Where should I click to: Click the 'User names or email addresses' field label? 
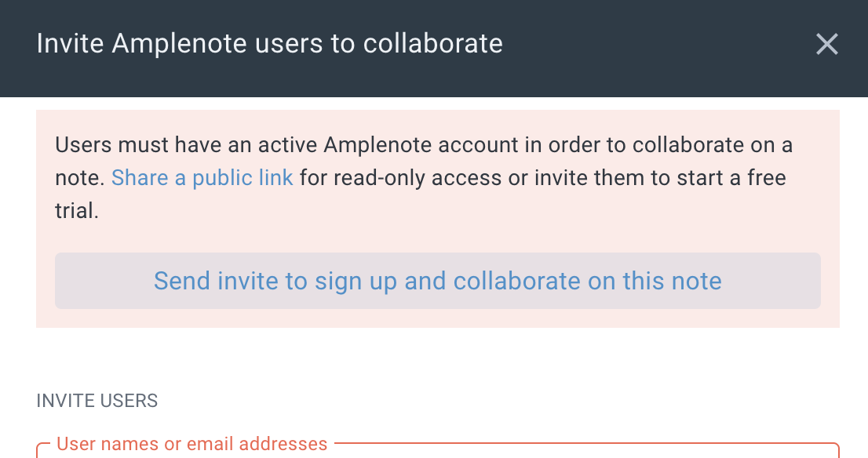coord(192,444)
